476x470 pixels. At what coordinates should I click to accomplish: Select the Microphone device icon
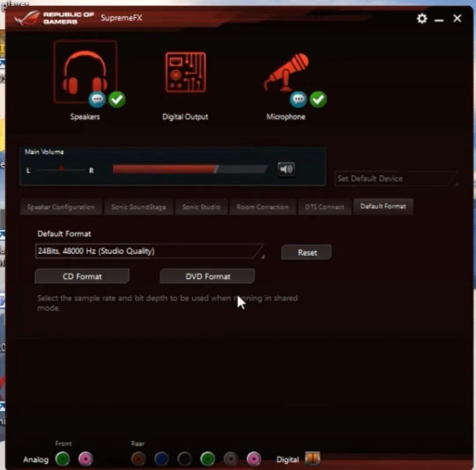[x=286, y=72]
